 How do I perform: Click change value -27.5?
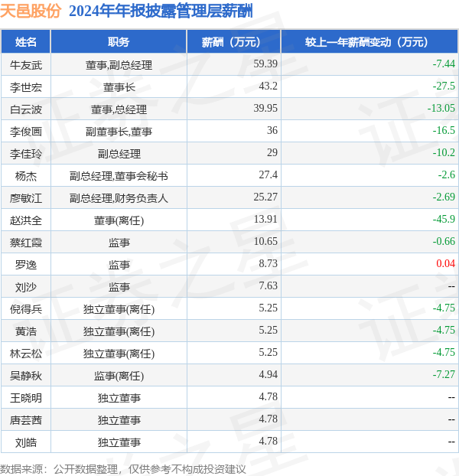444,86
